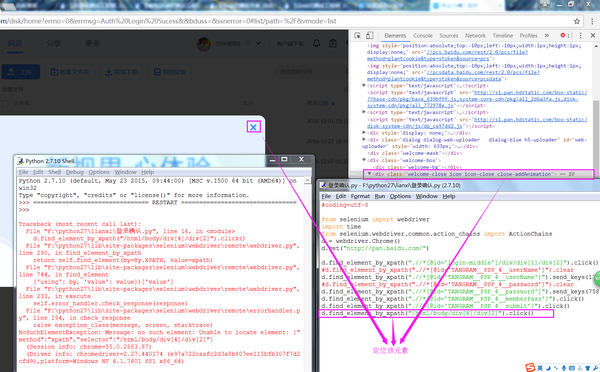Open the Format menu in the .py editor window
Screen dimensions: 600x372
360,196
